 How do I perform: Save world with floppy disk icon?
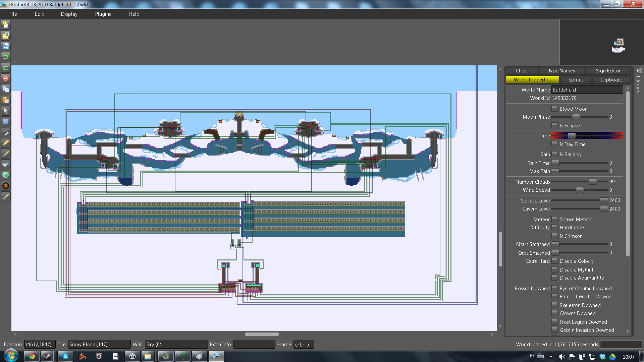6,46
